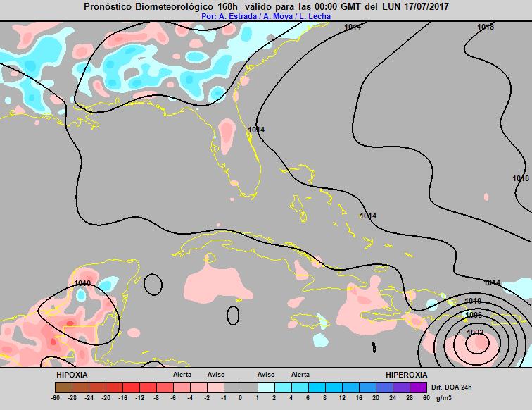Select the legend swatch between -12 and -8
Image resolution: width=532 pixels, height=410 pixels.
148,387
